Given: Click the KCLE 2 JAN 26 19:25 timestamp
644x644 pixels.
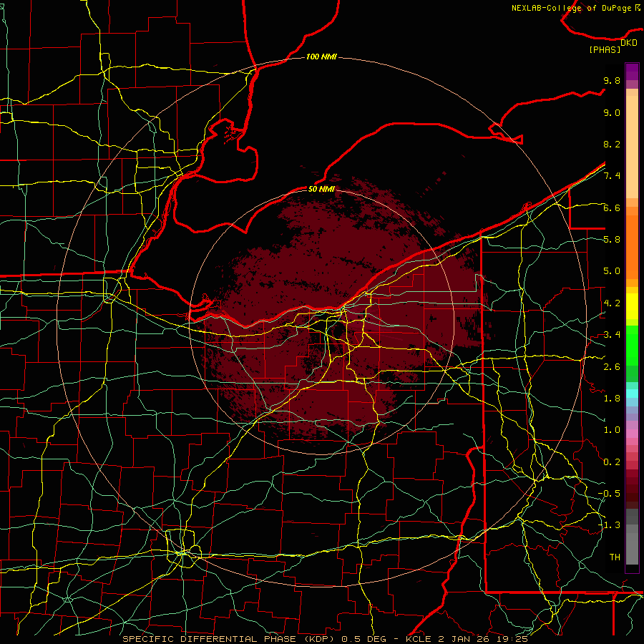Looking at the screenshot, I should [x=467, y=639].
